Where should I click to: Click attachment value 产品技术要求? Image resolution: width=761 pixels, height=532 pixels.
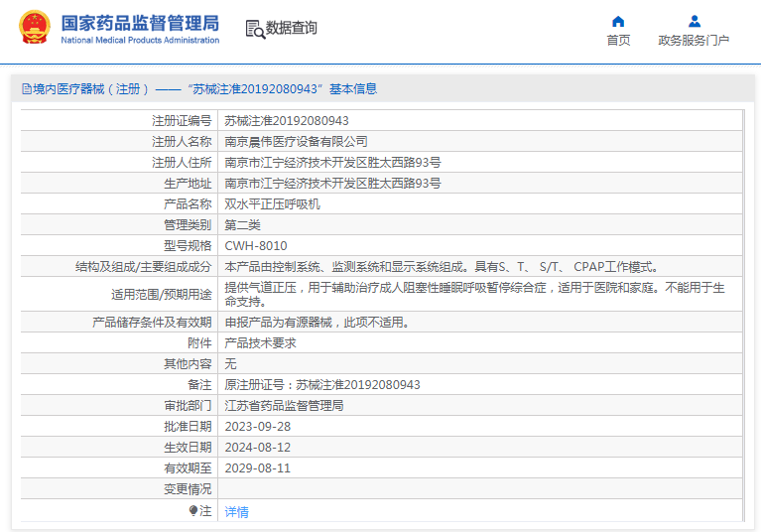pyautogui.click(x=260, y=343)
